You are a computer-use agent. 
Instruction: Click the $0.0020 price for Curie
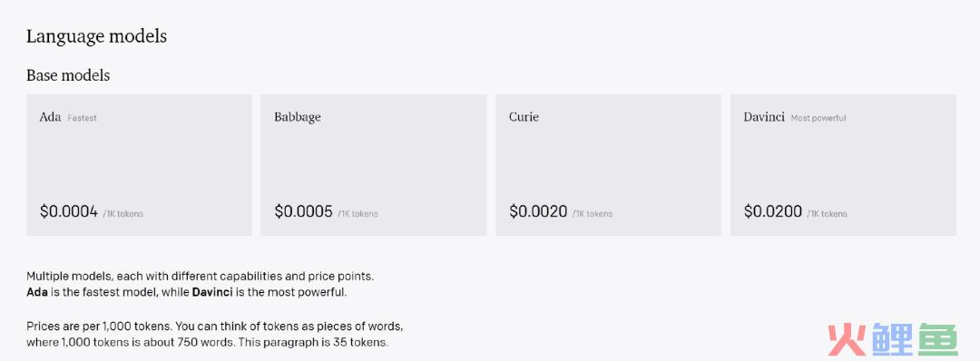[538, 211]
